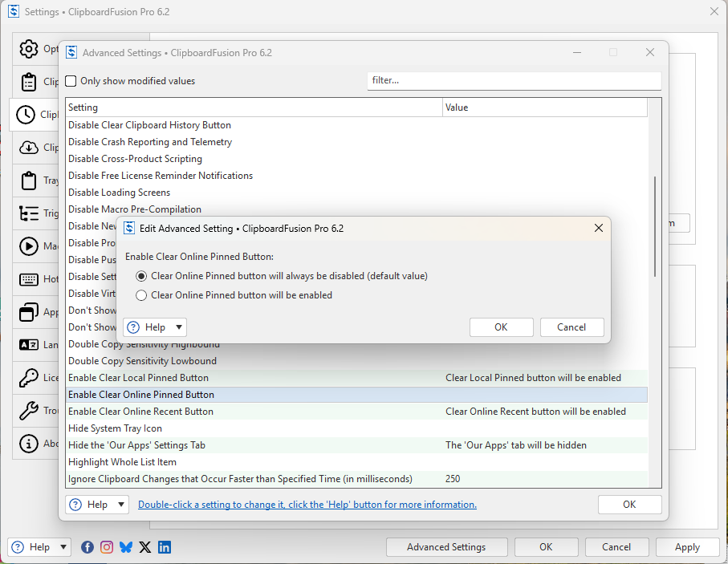Select the Macros play icon in sidebar
The width and height of the screenshot is (728, 564).
[28, 246]
